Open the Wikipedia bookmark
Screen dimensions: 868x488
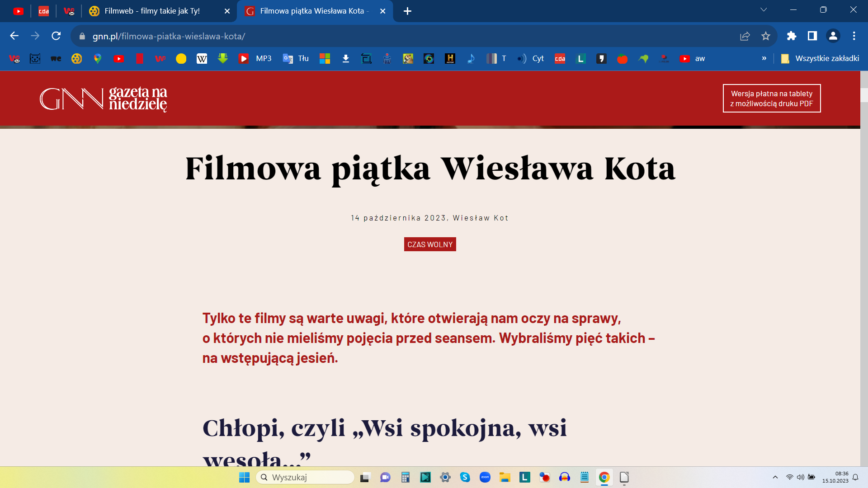tap(202, 59)
